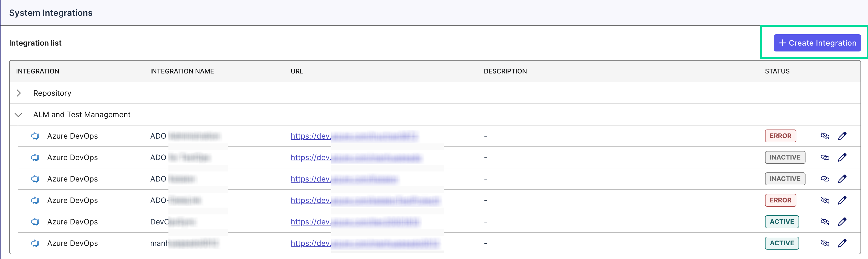Click the Azure DevOps logo in DevC row
Image resolution: width=868 pixels, height=259 pixels.
point(35,222)
